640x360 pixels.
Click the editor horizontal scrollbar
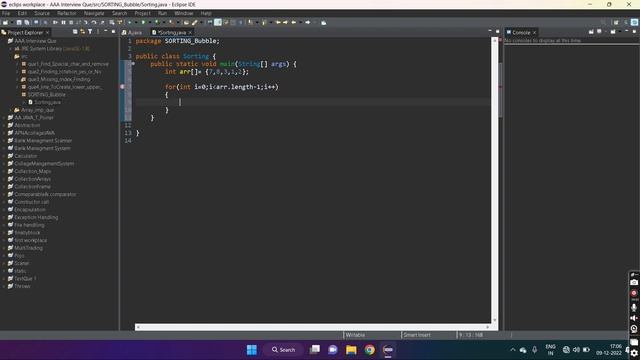coord(313,327)
